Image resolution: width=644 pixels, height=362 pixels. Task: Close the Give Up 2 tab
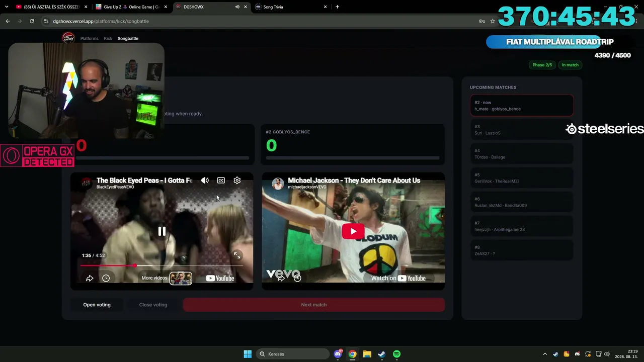(x=166, y=7)
